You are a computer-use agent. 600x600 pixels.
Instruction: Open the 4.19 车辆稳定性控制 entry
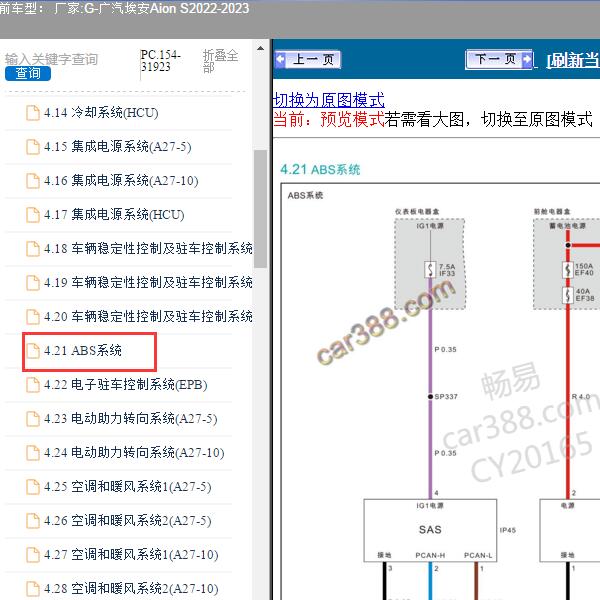click(x=148, y=283)
